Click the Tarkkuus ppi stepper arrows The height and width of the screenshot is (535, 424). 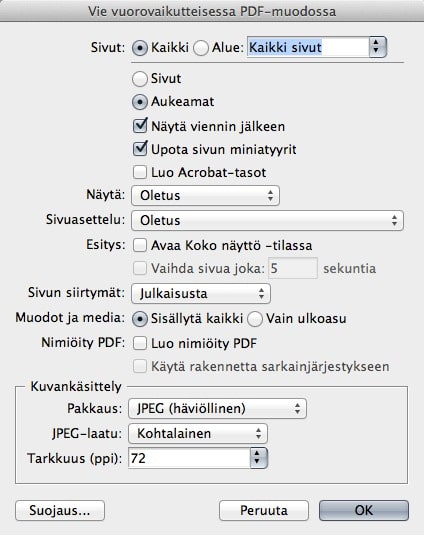pyautogui.click(x=259, y=458)
